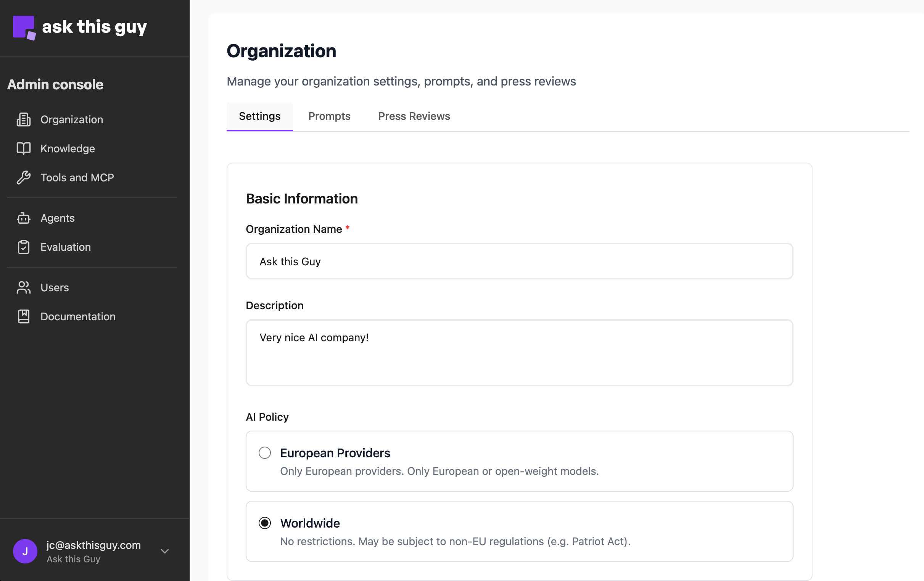Image resolution: width=924 pixels, height=581 pixels.
Task: Select Tools and MCP in sidebar
Action: tap(77, 178)
